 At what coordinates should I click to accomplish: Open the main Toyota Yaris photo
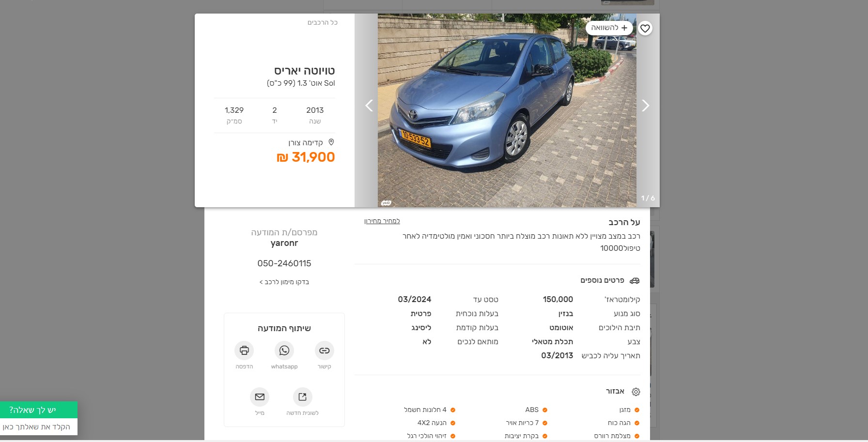507,110
